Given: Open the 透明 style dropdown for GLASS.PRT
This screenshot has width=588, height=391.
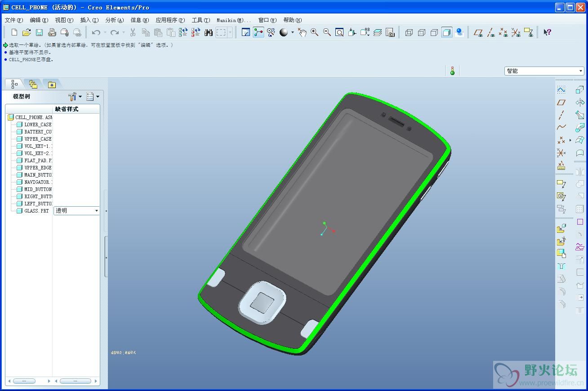Looking at the screenshot, I should point(76,211).
